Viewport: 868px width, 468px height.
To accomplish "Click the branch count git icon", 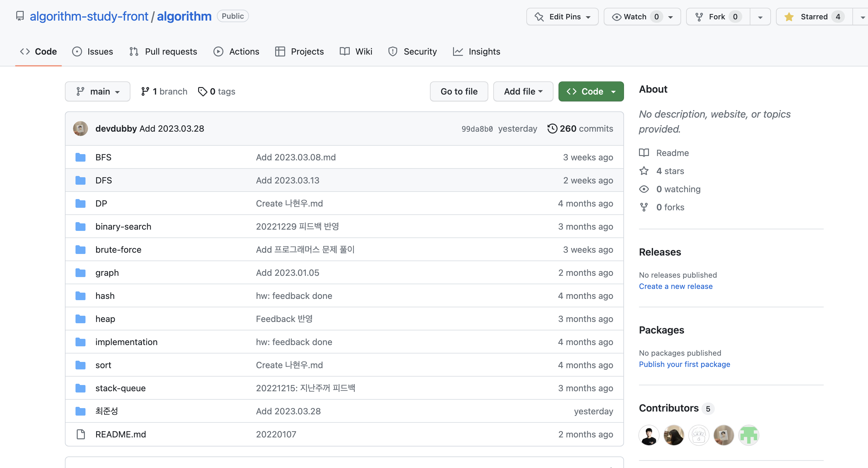I will pos(145,91).
